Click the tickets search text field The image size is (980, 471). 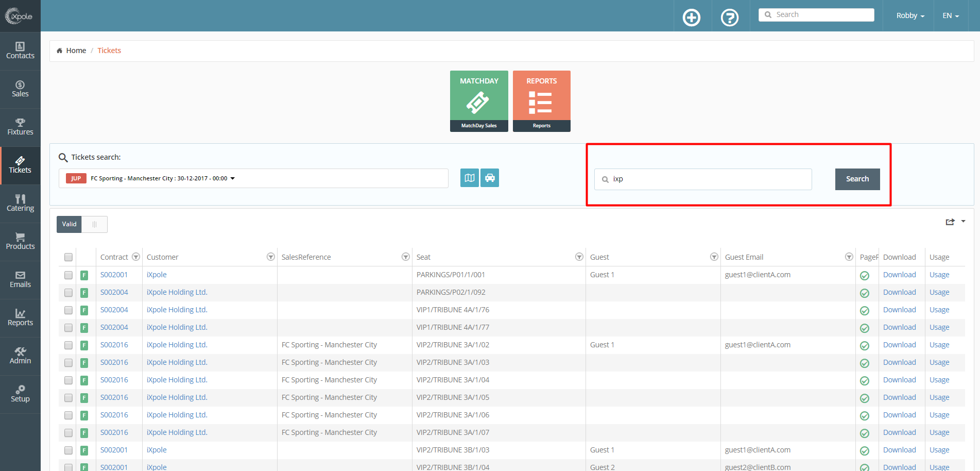703,179
